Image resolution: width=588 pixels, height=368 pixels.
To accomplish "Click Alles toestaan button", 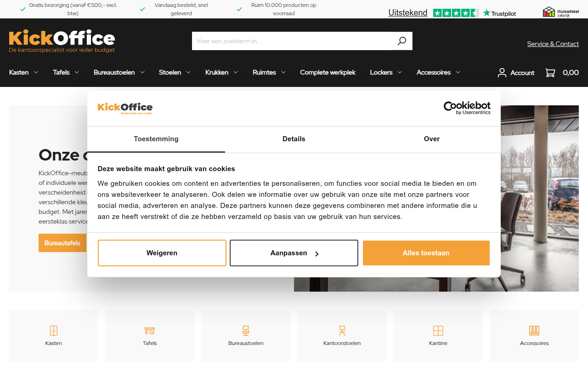I will click(x=426, y=253).
